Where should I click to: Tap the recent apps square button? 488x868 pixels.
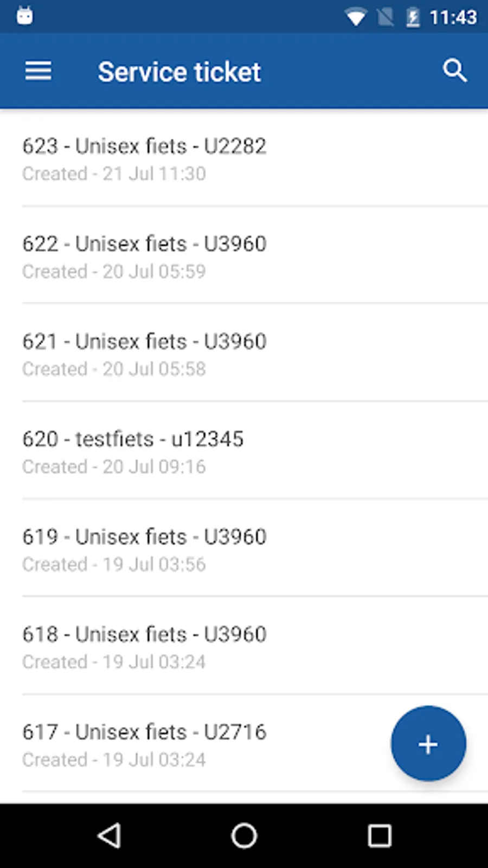pos(380,835)
